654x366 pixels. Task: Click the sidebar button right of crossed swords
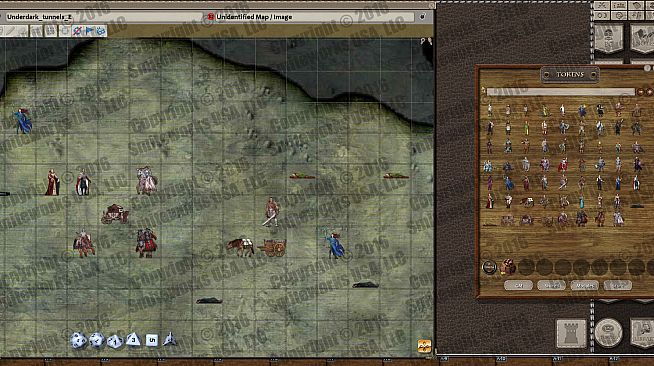coord(619,5)
